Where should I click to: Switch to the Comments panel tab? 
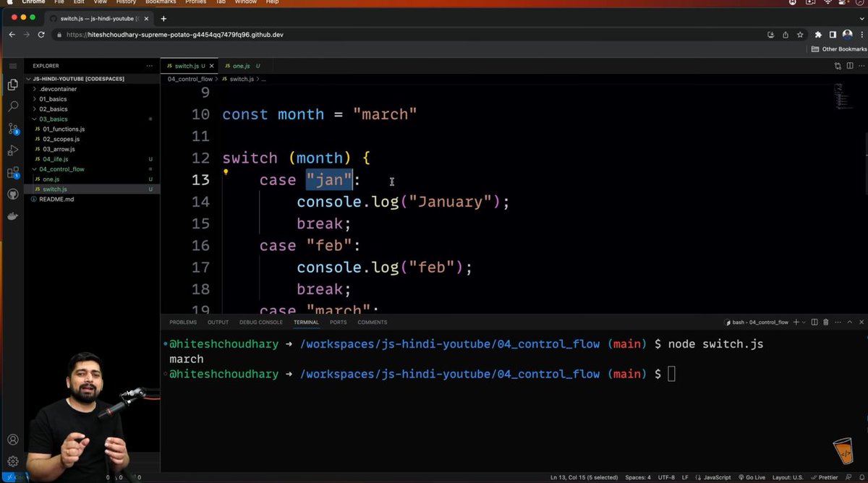[372, 322]
